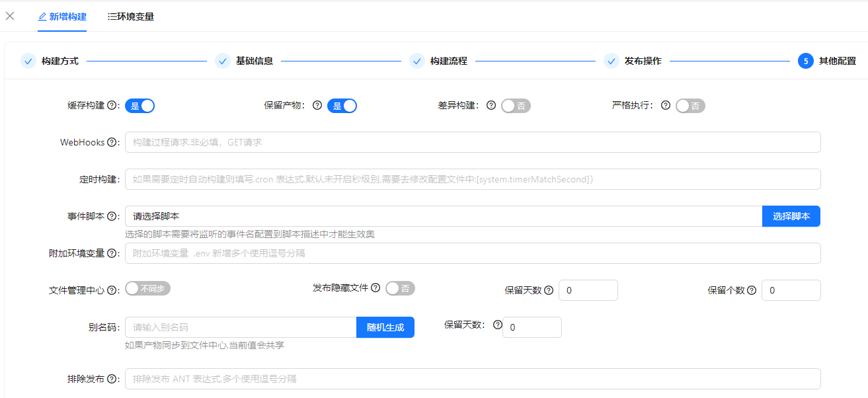
Task: Go to the 基础信息 step
Action: pyautogui.click(x=254, y=61)
